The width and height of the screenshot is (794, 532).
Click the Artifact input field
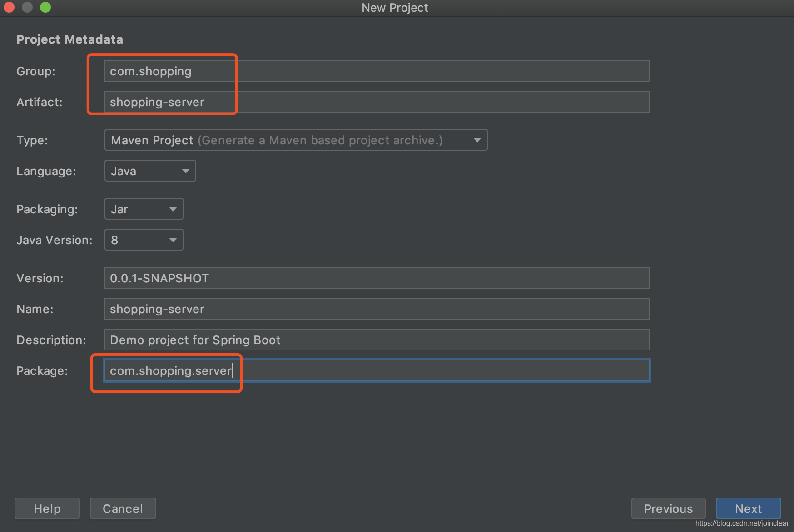tap(377, 102)
